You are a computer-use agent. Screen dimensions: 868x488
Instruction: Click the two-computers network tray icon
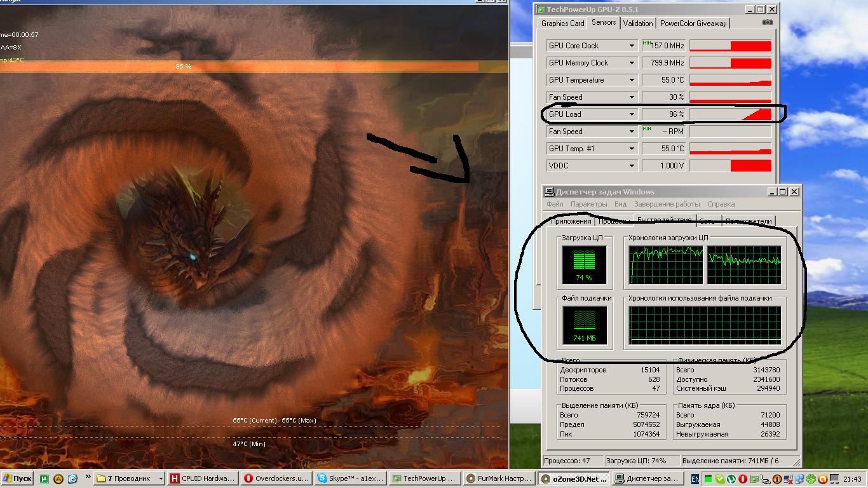click(x=799, y=479)
